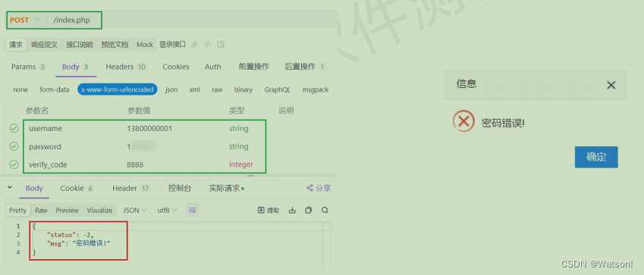The image size is (644, 275).
Task: Open the 接口说明 tab
Action: pos(80,45)
